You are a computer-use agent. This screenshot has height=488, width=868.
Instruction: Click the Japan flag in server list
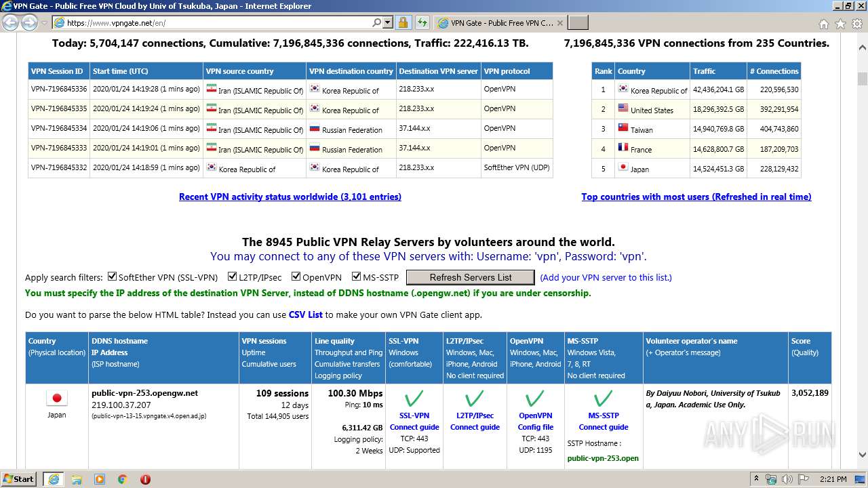pos(57,399)
